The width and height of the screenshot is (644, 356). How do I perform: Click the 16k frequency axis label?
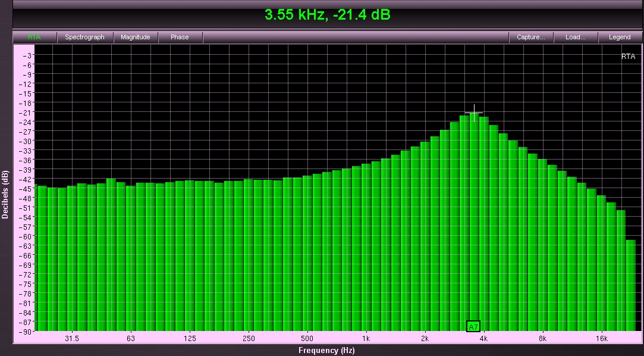(601, 339)
